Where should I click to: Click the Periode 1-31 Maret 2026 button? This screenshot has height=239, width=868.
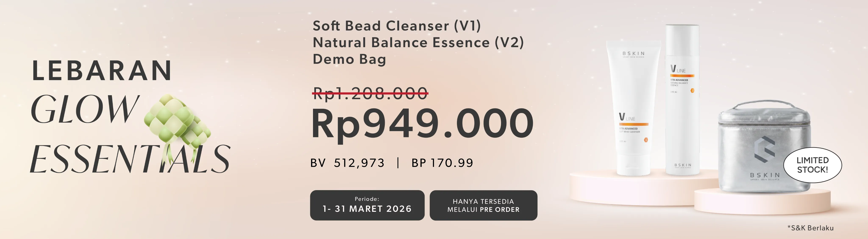(367, 205)
